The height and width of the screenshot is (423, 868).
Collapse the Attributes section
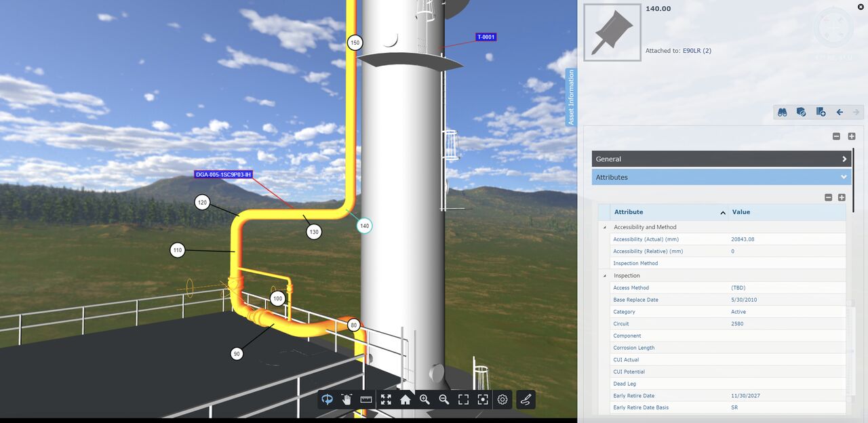point(844,176)
